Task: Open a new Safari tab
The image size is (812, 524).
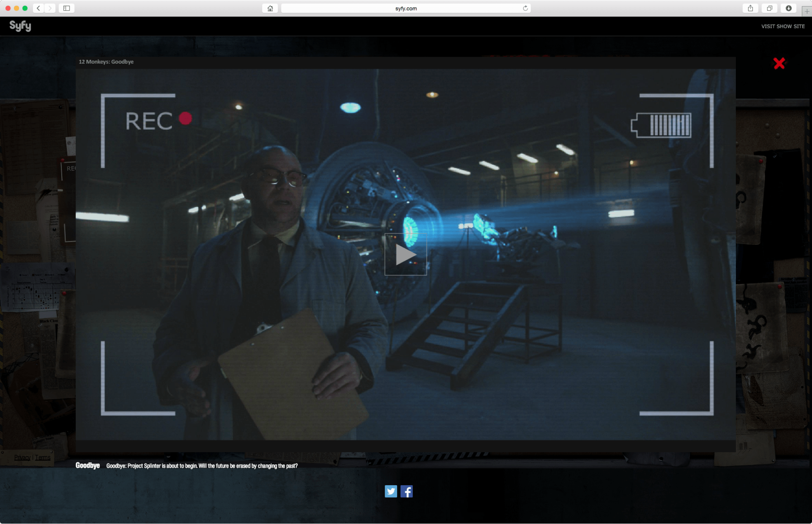Action: tap(807, 11)
